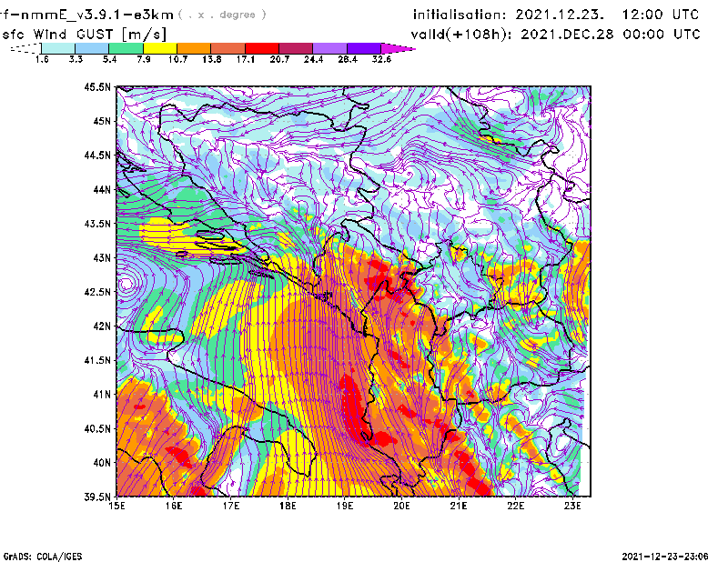Click the "43.5N" latitude label
Viewport: 728px width, 562px height.
click(x=97, y=224)
